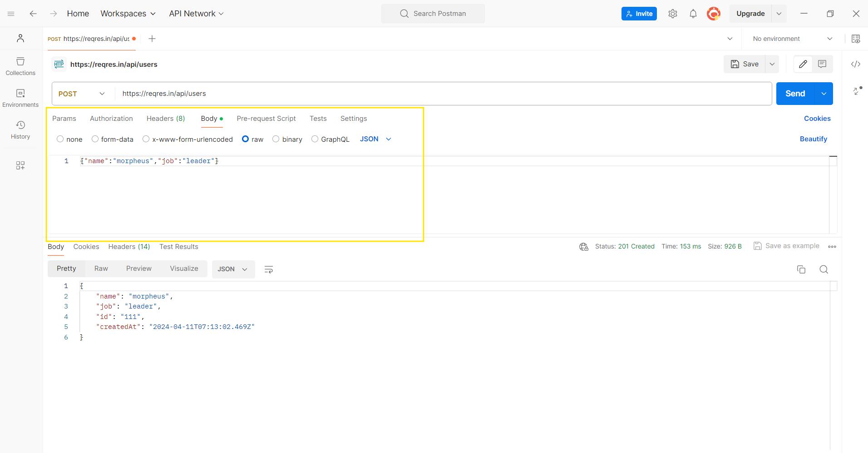Open the hamburger menu icon
This screenshot has width=868, height=453.
[11, 14]
